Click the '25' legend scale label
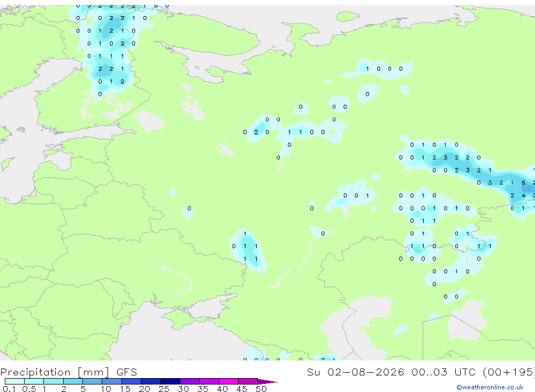This screenshot has height=392, width=535. (164, 389)
